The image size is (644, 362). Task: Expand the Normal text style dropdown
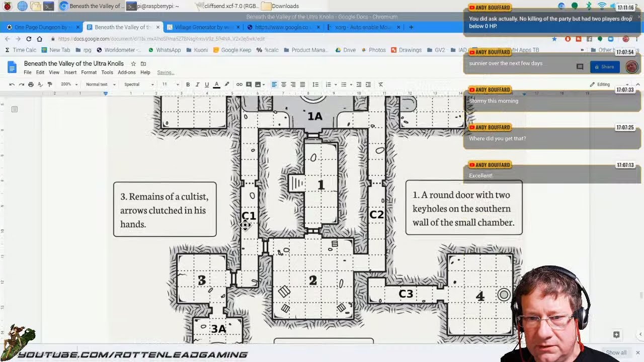[x=101, y=84]
